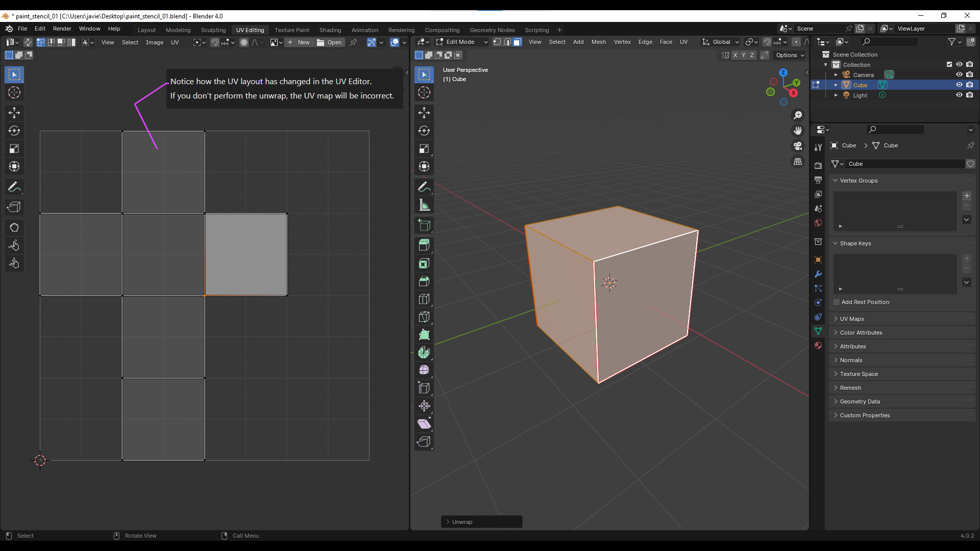Enable face select mode in 3D viewport
This screenshot has width=980, height=551.
point(517,42)
